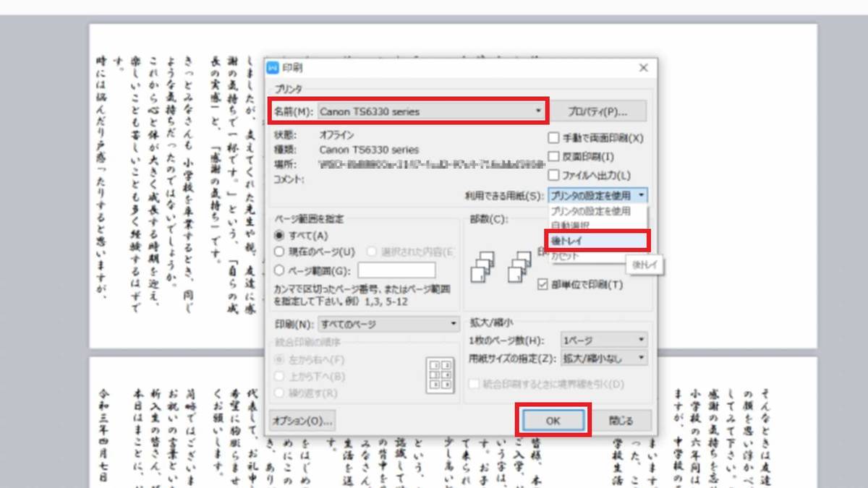
Task: Check the ファイルへ出力(L) option
Action: (x=554, y=175)
